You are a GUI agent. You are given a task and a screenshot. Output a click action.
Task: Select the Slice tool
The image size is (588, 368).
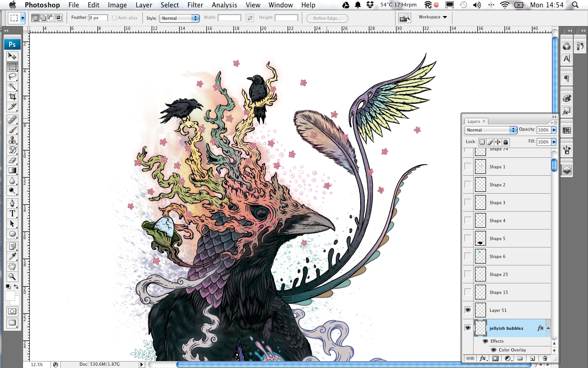[12, 107]
